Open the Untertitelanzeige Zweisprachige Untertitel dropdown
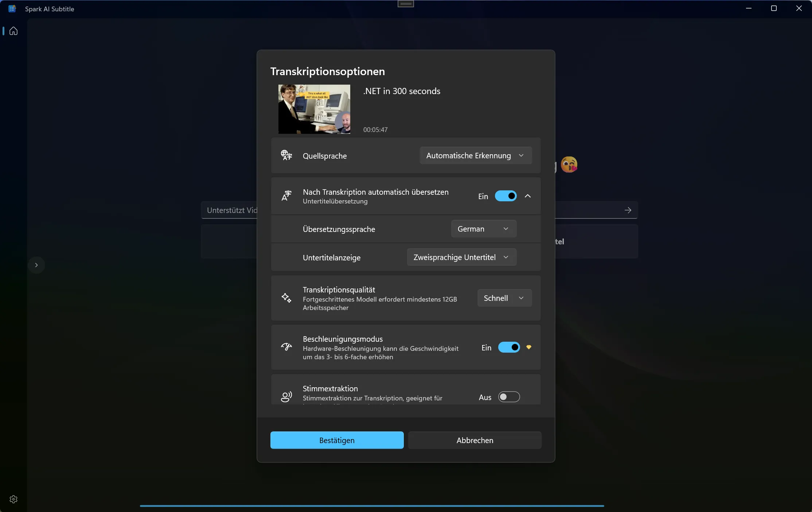This screenshot has height=512, width=812. [461, 257]
